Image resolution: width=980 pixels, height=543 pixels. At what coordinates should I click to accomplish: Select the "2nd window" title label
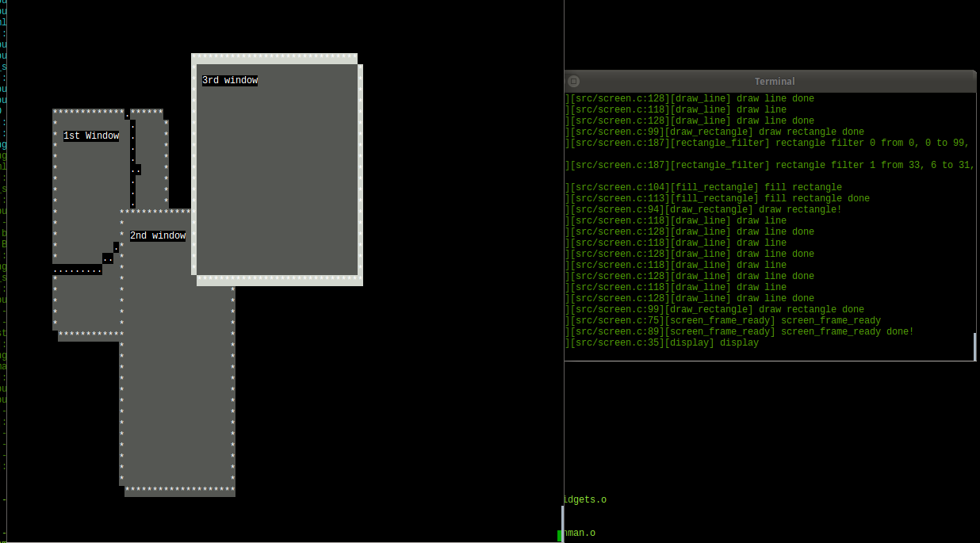158,235
